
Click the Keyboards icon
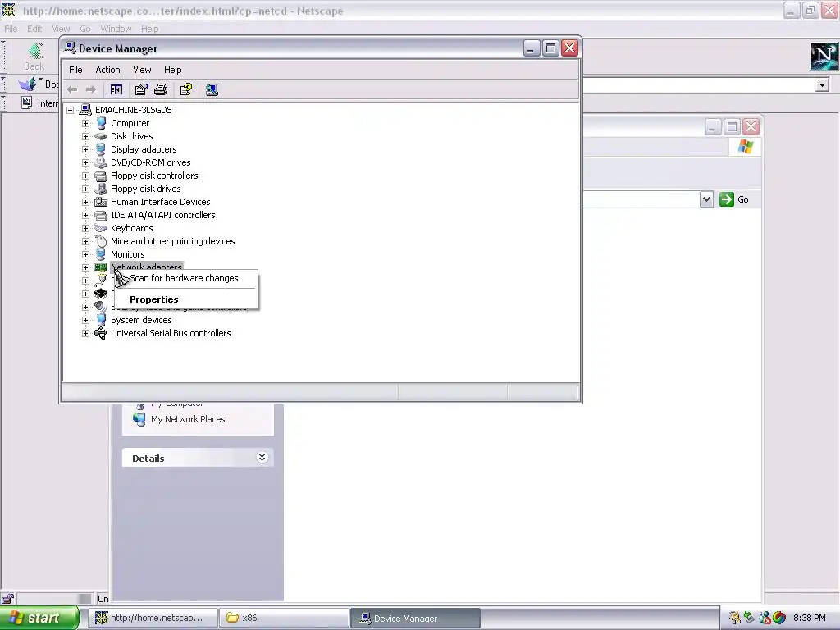tap(101, 228)
